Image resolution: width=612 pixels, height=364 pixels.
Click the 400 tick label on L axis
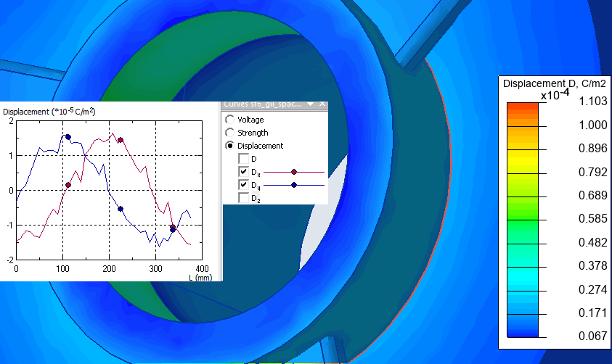(202, 268)
